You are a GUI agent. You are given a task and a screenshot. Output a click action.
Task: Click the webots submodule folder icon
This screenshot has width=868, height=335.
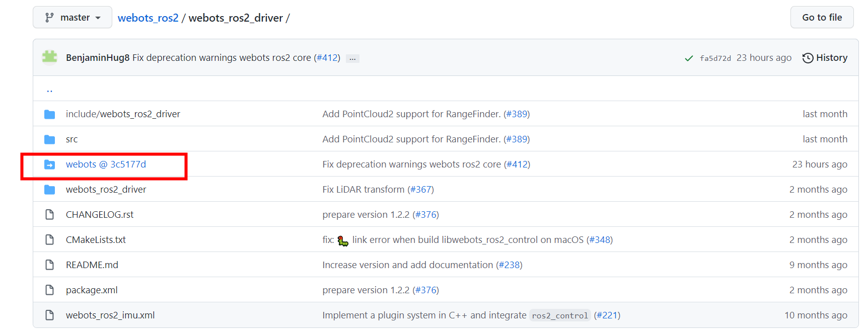click(x=49, y=164)
